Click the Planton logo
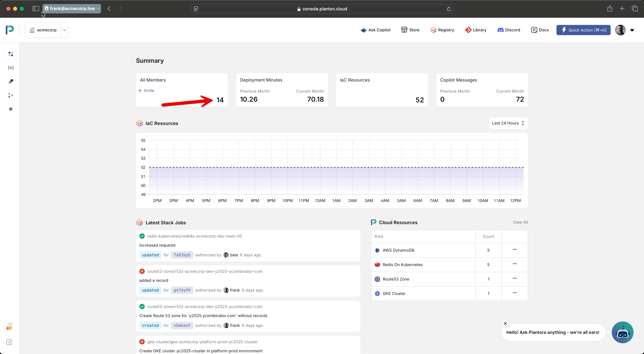This screenshot has height=354, width=644. tap(10, 30)
